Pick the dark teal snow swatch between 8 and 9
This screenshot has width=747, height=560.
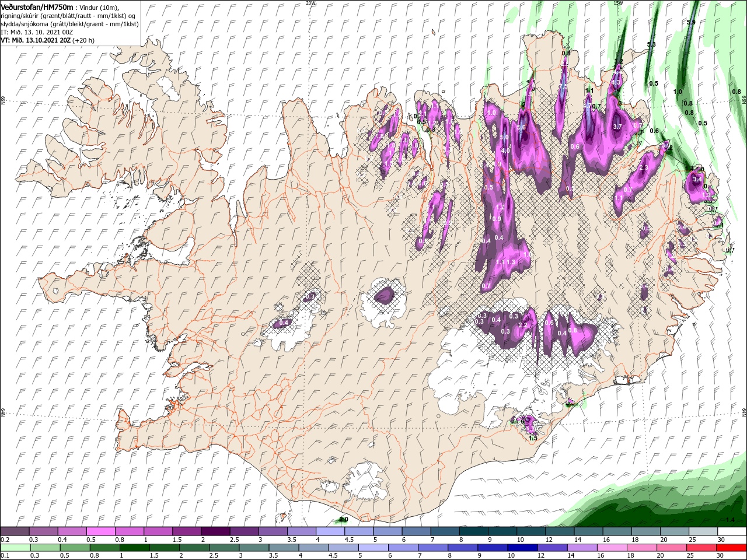pyautogui.click(x=473, y=531)
